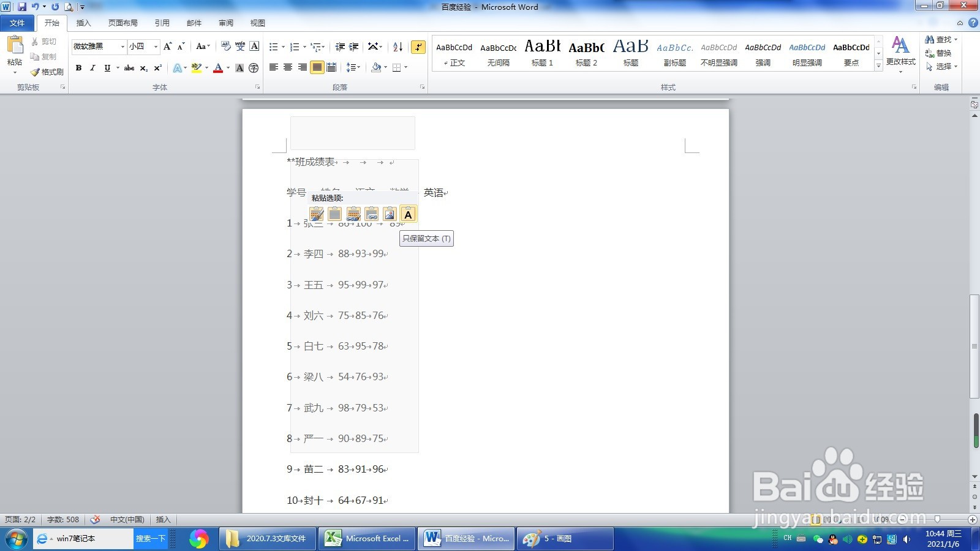
Task: Click the shading fill color button
Action: pos(377,67)
